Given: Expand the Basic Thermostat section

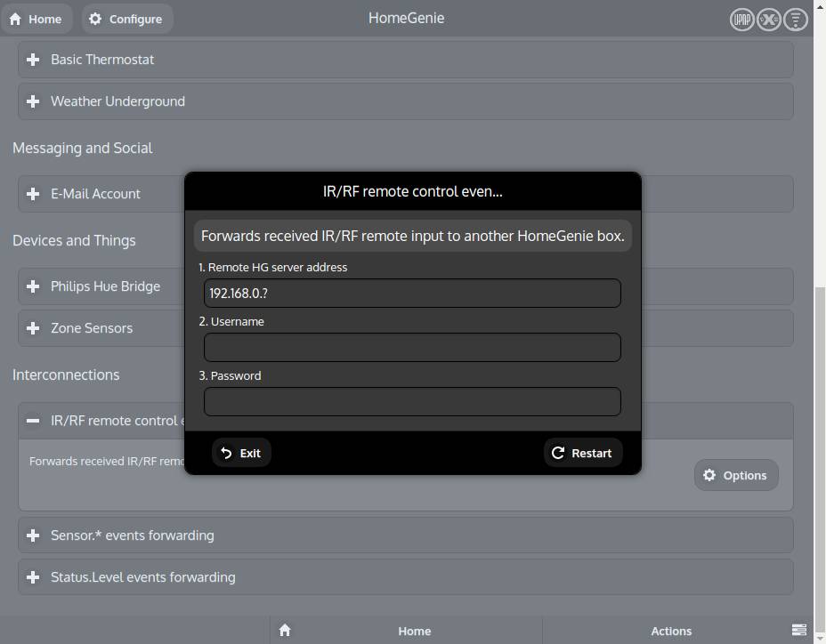Looking at the screenshot, I should tap(406, 60).
